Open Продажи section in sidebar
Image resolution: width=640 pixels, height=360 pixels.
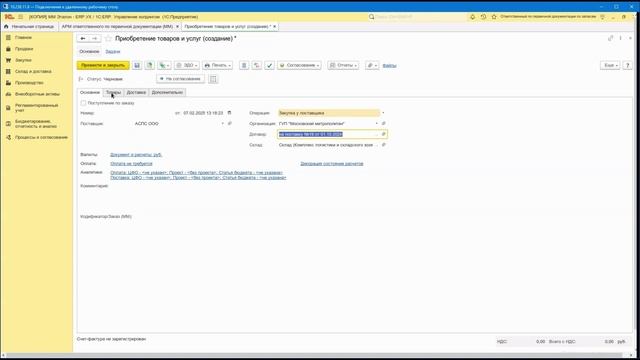pyautogui.click(x=24, y=49)
